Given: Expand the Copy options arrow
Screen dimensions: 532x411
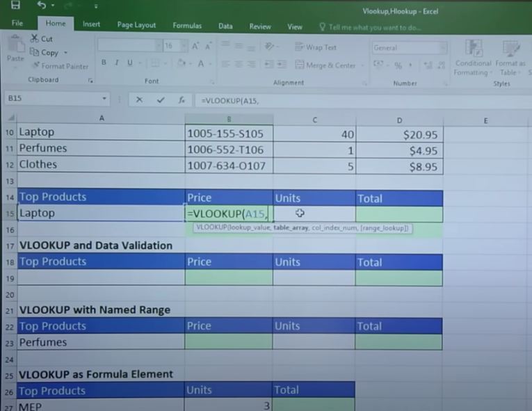Looking at the screenshot, I should point(66,53).
